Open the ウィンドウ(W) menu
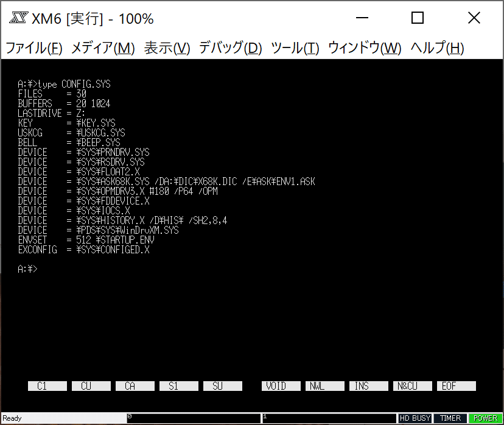 [x=365, y=48]
